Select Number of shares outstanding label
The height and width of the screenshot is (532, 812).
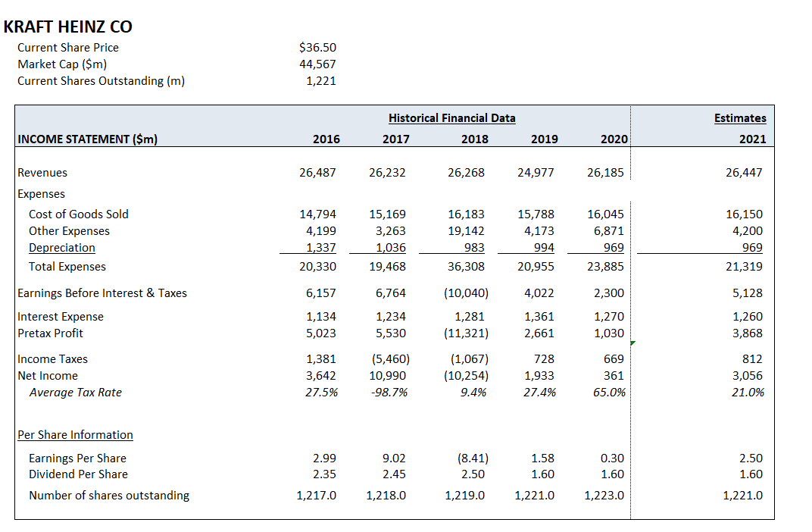109,496
